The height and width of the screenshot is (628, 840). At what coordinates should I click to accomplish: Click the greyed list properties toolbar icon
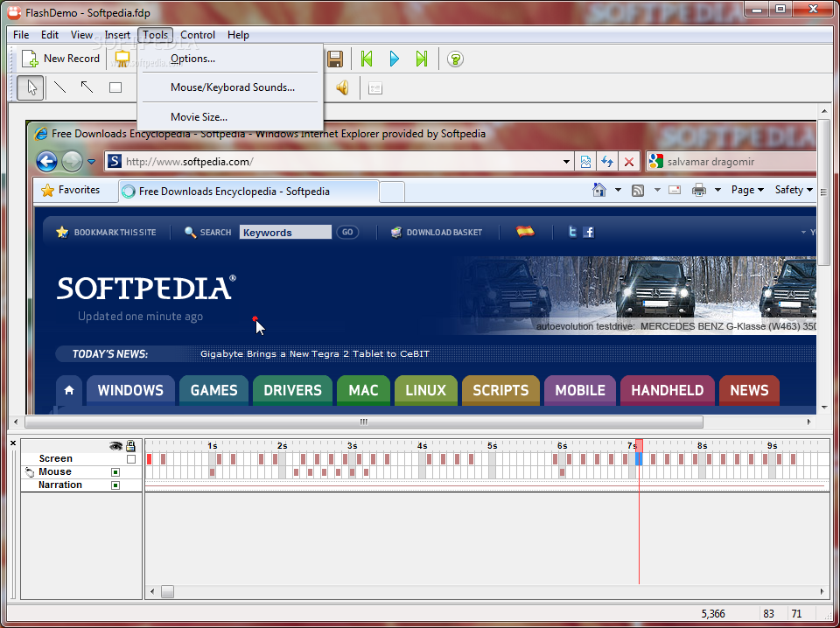[x=375, y=87]
